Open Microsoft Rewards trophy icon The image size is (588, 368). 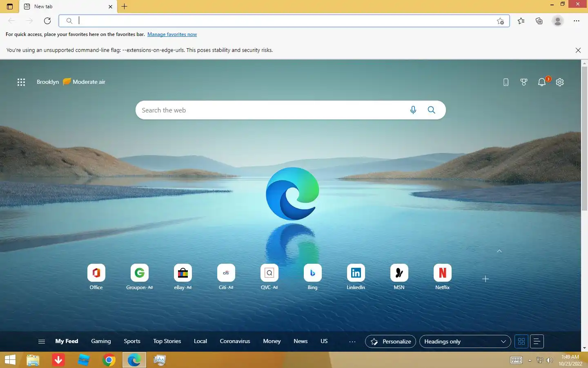pos(524,82)
